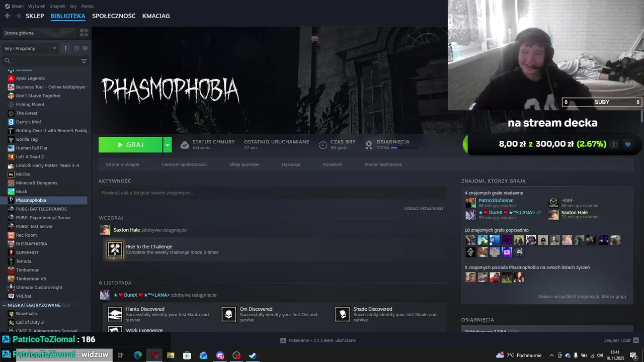Open File Explorer from the taskbar
The width and height of the screenshot is (644, 362).
(x=171, y=355)
